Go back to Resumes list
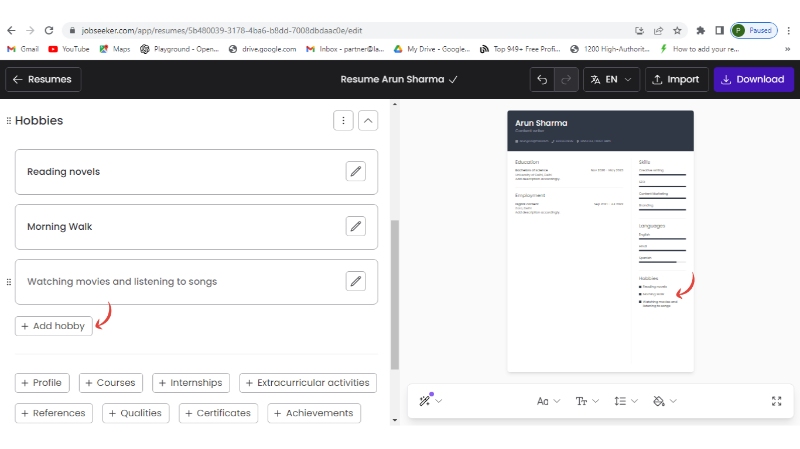800x449 pixels. [x=43, y=79]
